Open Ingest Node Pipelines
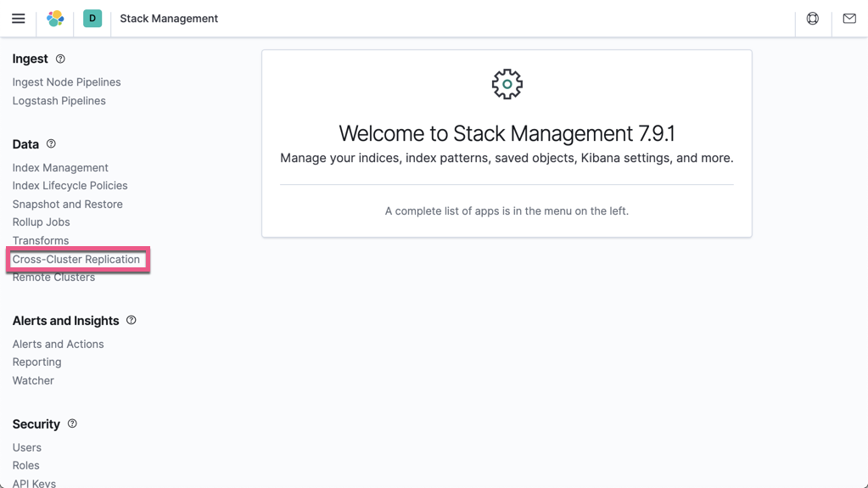Viewport: 868px width, 488px height. (x=66, y=82)
